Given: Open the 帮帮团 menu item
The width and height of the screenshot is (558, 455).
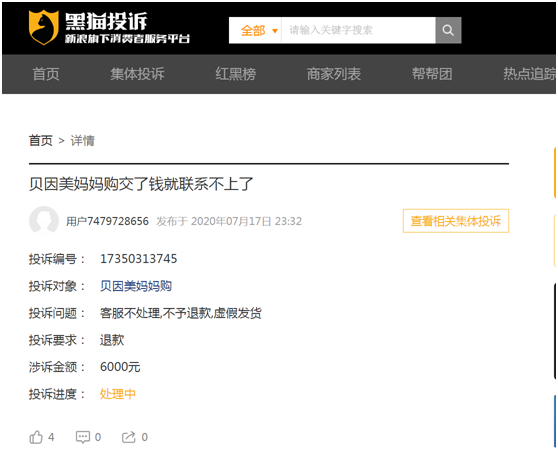Looking at the screenshot, I should point(432,74).
